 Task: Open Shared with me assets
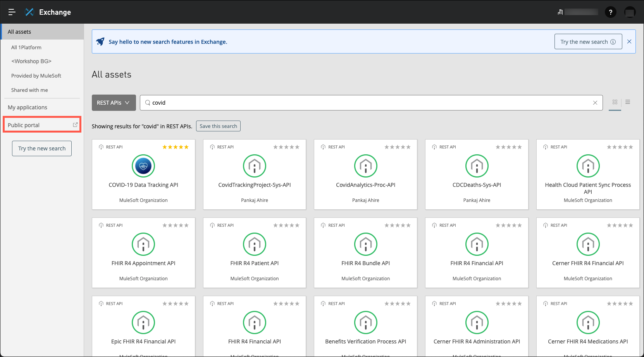tap(29, 90)
